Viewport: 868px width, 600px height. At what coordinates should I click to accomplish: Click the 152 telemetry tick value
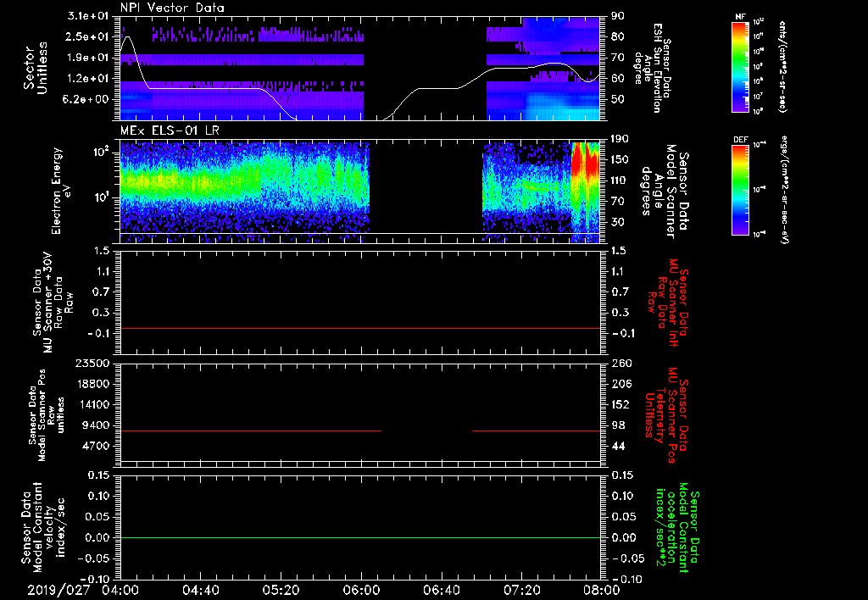pos(621,404)
